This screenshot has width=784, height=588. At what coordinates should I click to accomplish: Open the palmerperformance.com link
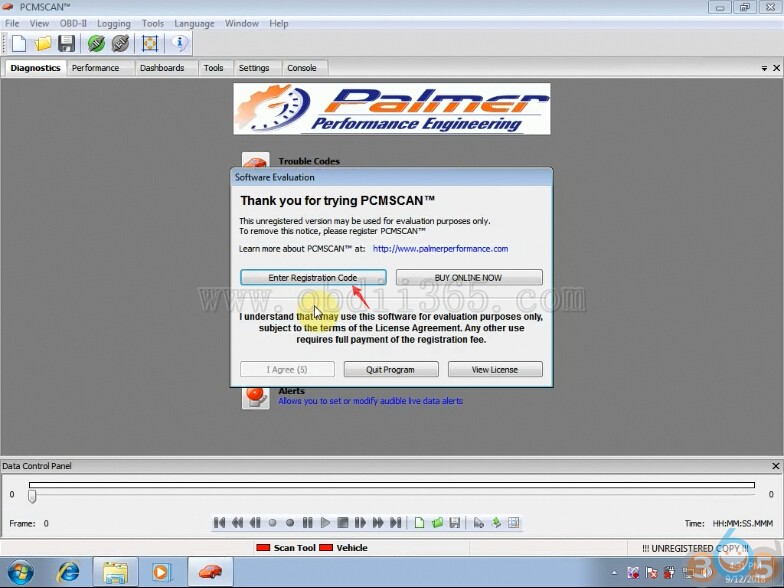tap(440, 248)
